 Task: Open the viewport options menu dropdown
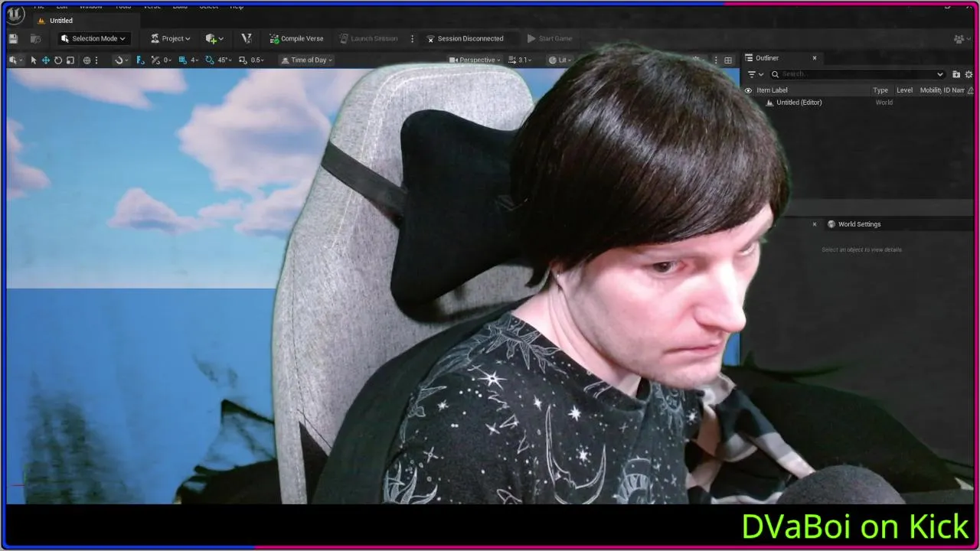(15, 60)
